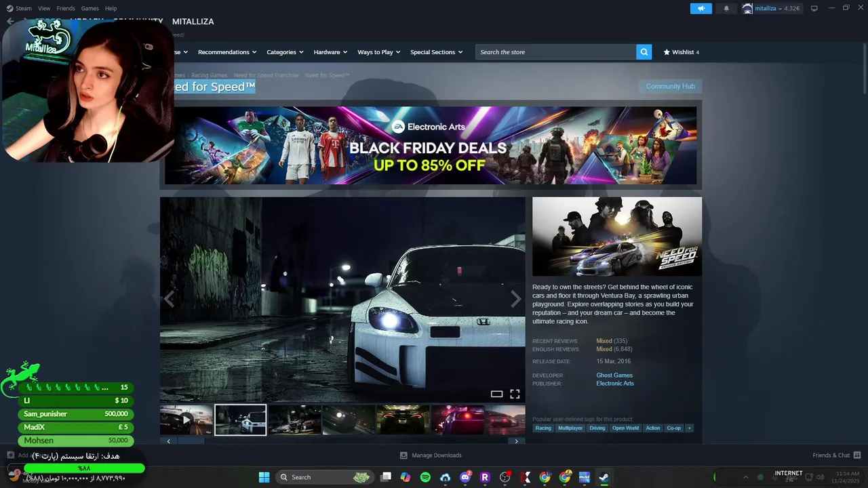Click the Steam taskbar icon

point(604,477)
